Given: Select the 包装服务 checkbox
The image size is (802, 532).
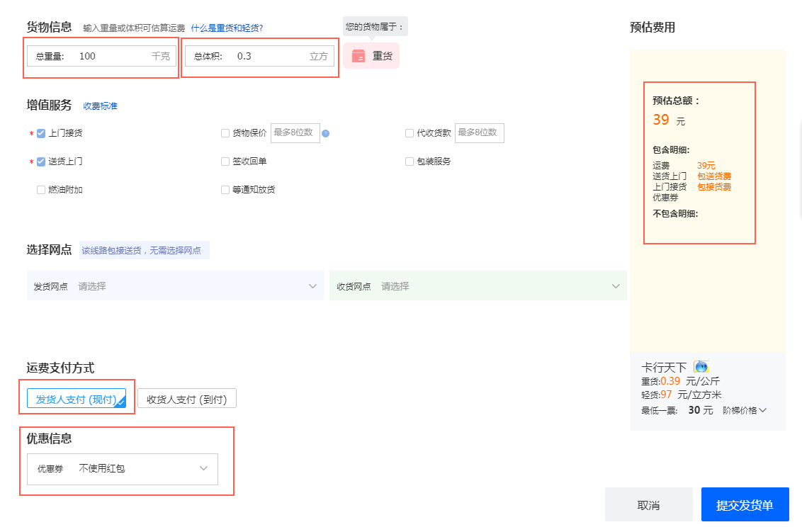Looking at the screenshot, I should [410, 162].
